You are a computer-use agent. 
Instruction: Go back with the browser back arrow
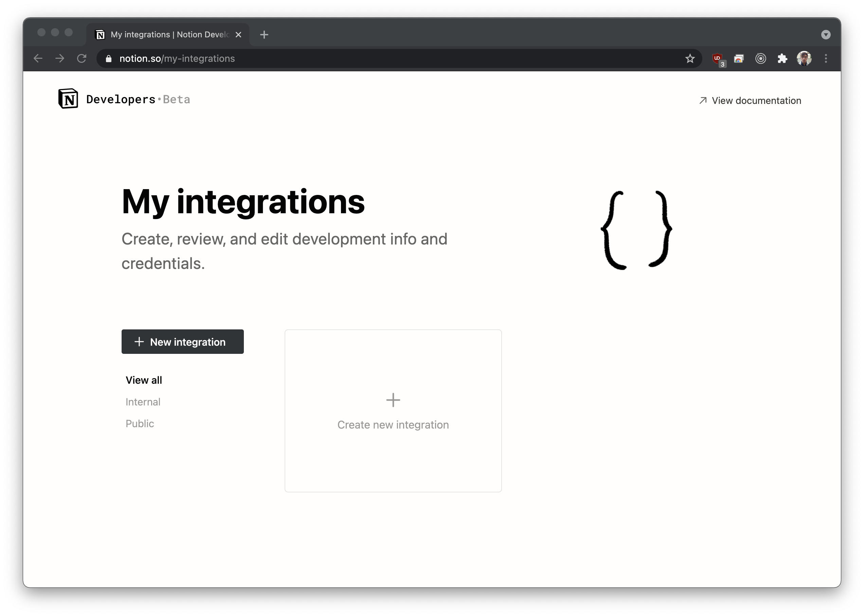click(38, 58)
